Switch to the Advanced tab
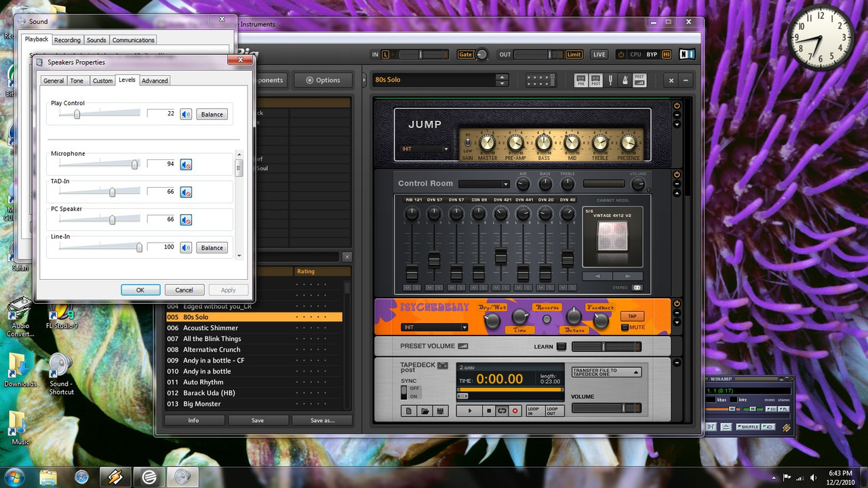 coord(155,81)
